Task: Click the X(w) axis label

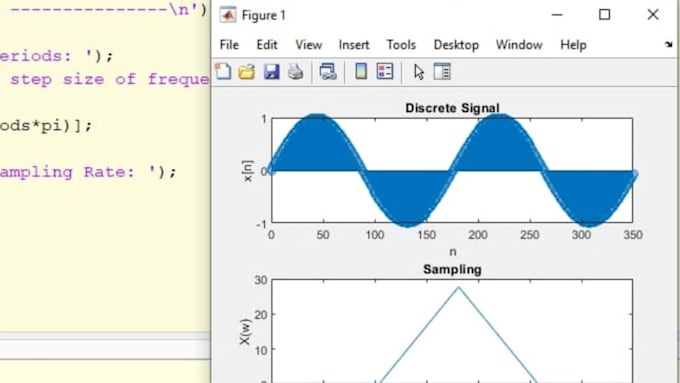Action: coord(245,332)
